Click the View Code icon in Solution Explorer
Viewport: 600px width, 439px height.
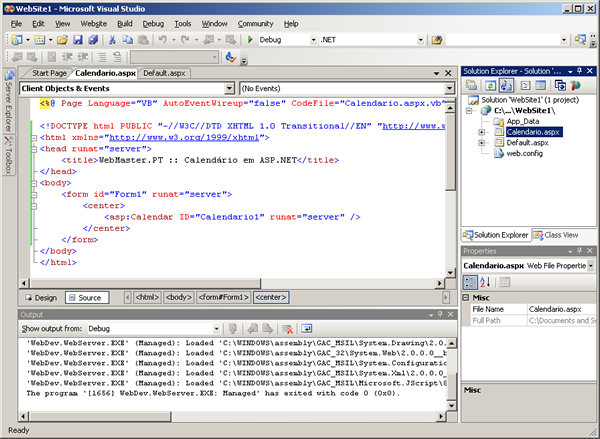525,85
